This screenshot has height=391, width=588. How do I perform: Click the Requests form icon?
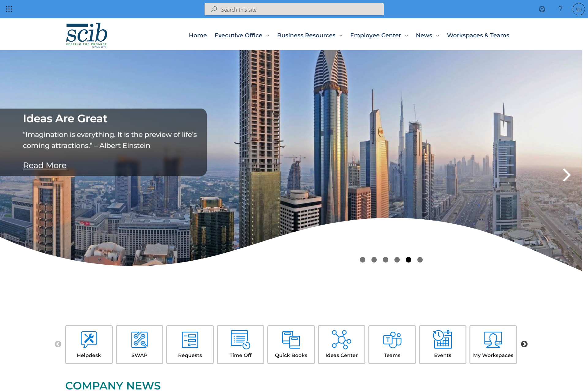[x=190, y=339]
